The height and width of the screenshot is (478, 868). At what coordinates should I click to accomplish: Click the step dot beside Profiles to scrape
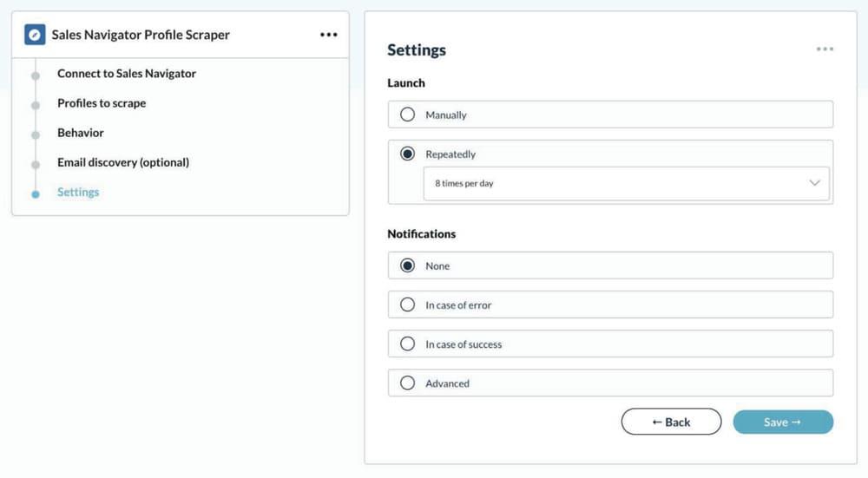pos(36,105)
